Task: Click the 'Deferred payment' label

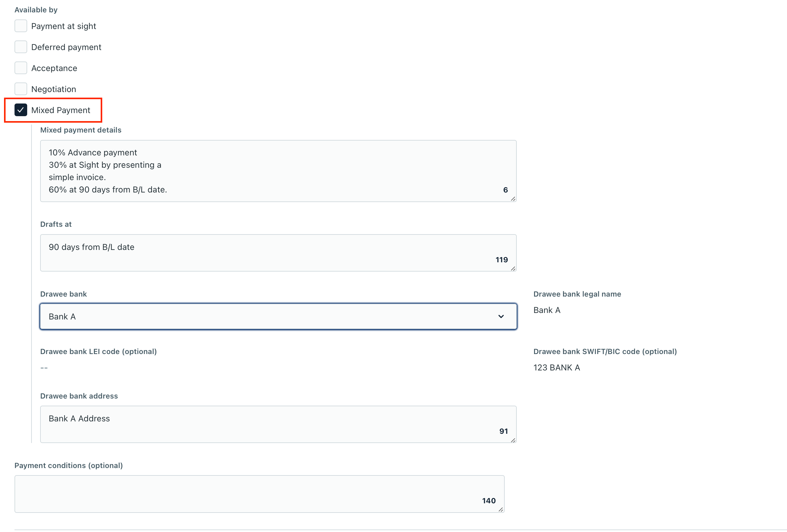Action: (66, 47)
